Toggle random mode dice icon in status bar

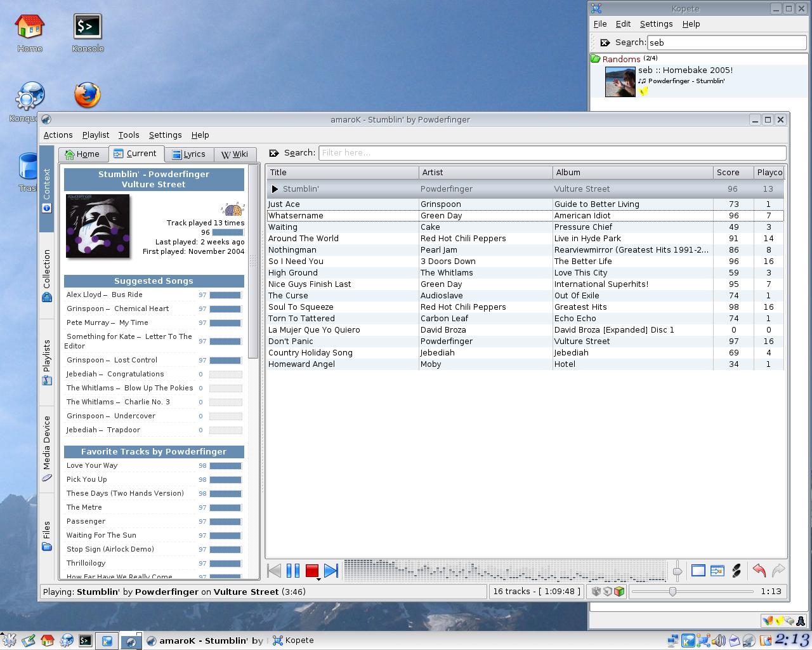[x=596, y=592]
